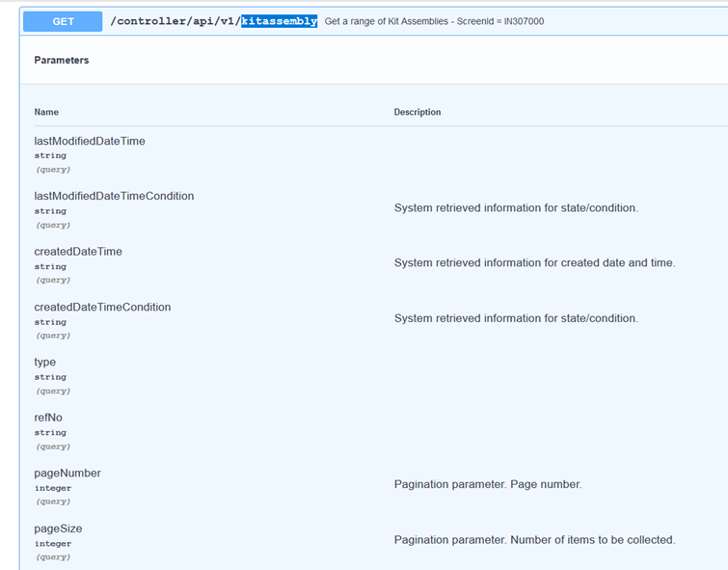Click the Parameters section heading
Screen dimensions: 728x570
[x=62, y=60]
